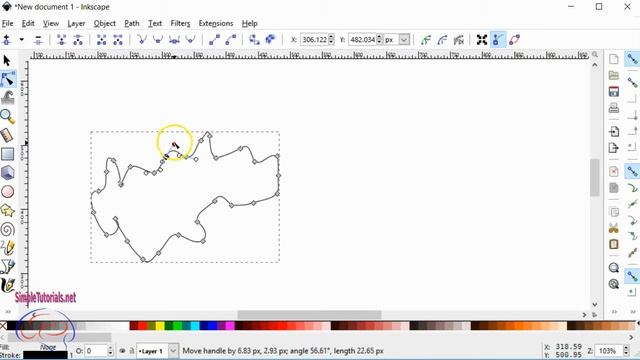This screenshot has width=640, height=360.
Task: Click the Cut scissors command icon
Action: point(613,228)
